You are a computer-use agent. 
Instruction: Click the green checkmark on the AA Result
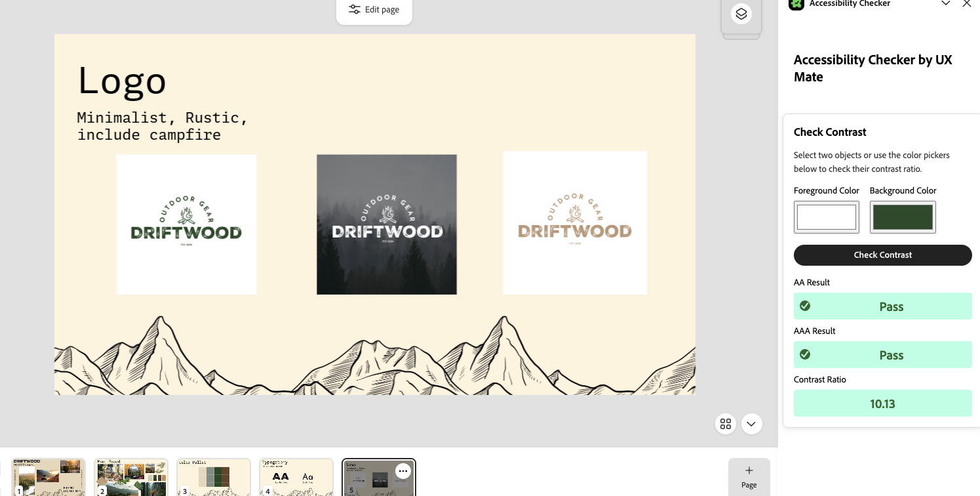[x=805, y=306]
